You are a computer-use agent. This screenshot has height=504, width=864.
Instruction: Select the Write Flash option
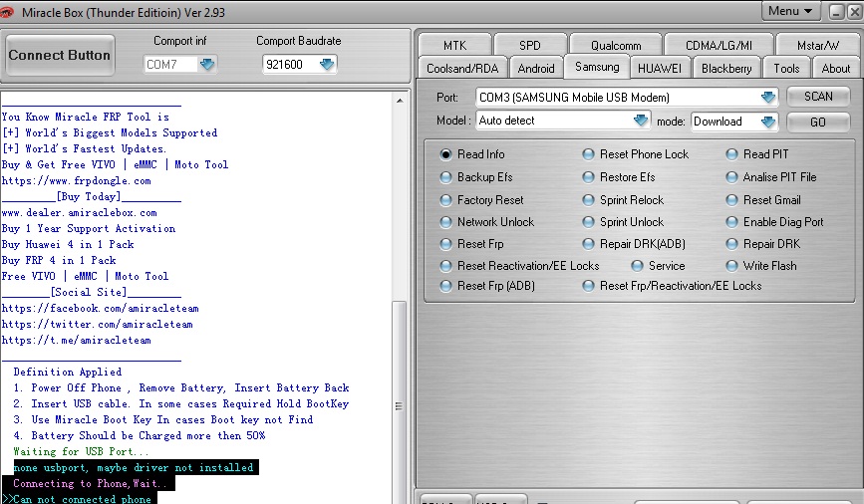coord(731,266)
